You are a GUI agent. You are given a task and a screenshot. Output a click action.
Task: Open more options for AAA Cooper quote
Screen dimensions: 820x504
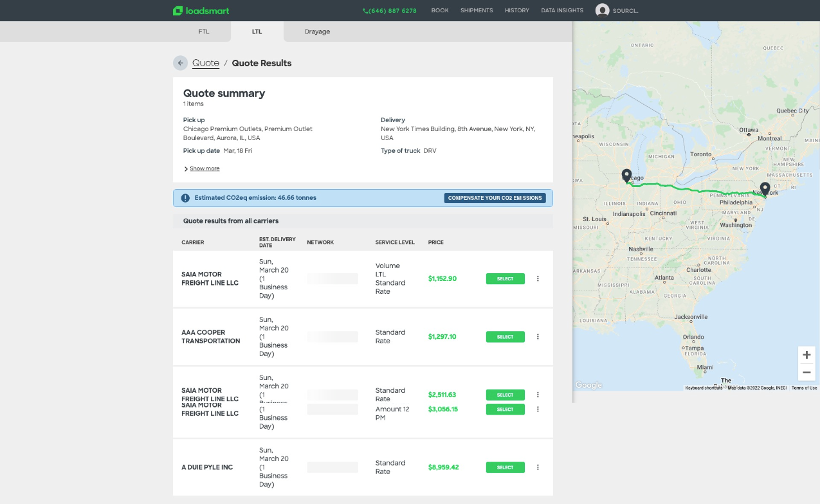pyautogui.click(x=538, y=337)
